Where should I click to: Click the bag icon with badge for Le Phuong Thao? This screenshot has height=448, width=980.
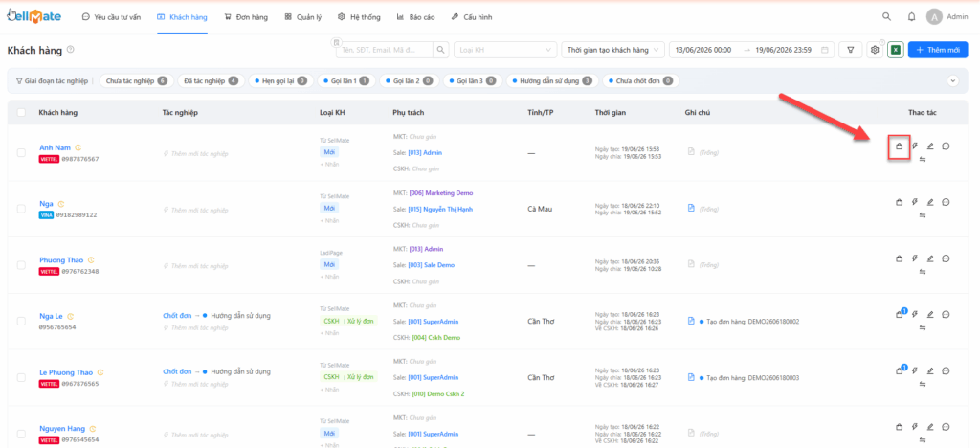click(900, 370)
